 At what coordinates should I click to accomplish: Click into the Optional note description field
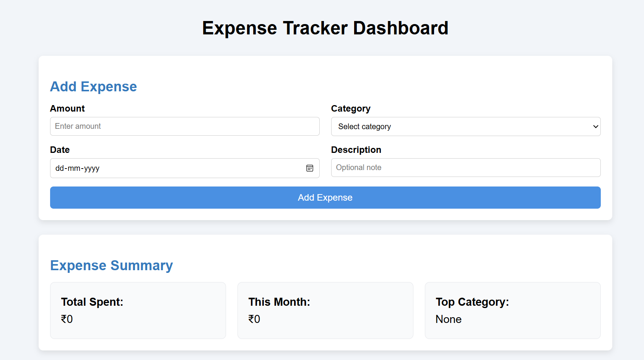click(465, 168)
